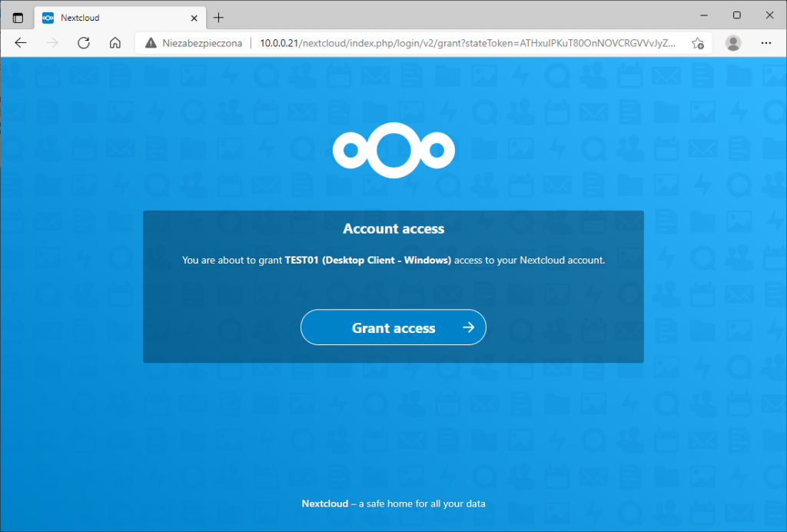
Task: Open the browser home page icon
Action: pyautogui.click(x=115, y=43)
